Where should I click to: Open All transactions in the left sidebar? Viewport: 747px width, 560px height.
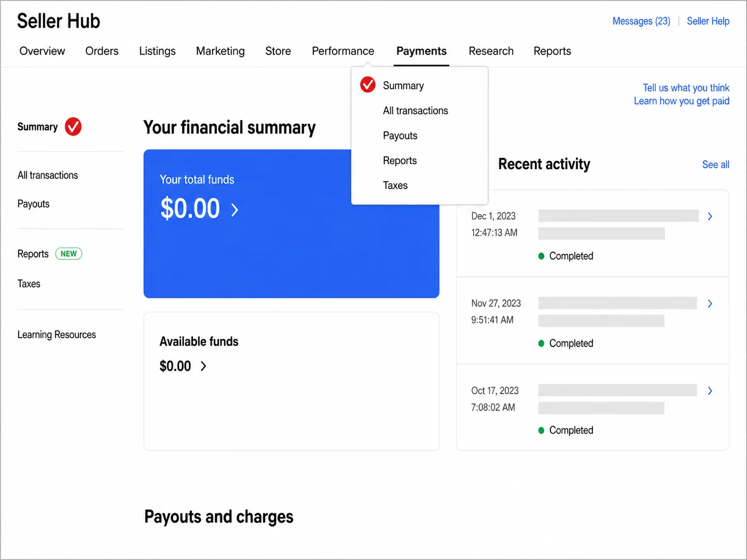point(47,175)
